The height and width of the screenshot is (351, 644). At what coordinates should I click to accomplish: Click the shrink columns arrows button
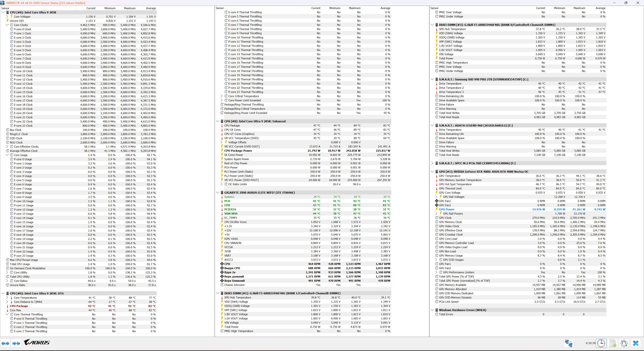click(16, 343)
